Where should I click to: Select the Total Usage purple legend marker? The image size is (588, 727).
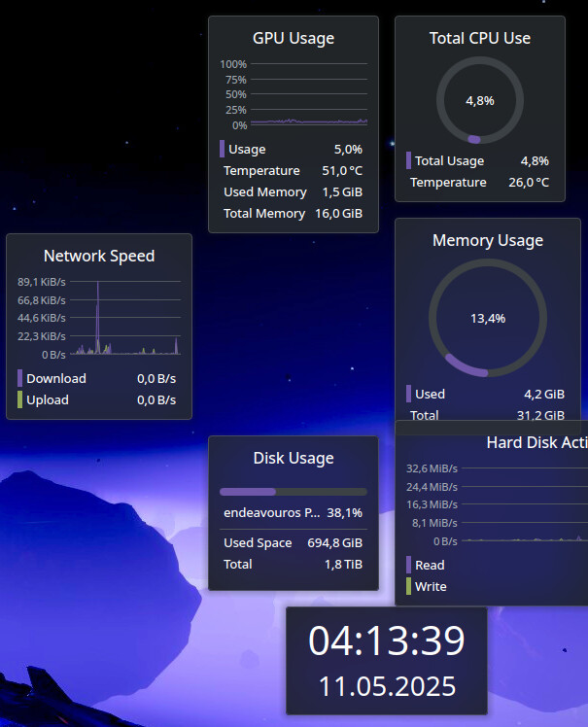[409, 160]
